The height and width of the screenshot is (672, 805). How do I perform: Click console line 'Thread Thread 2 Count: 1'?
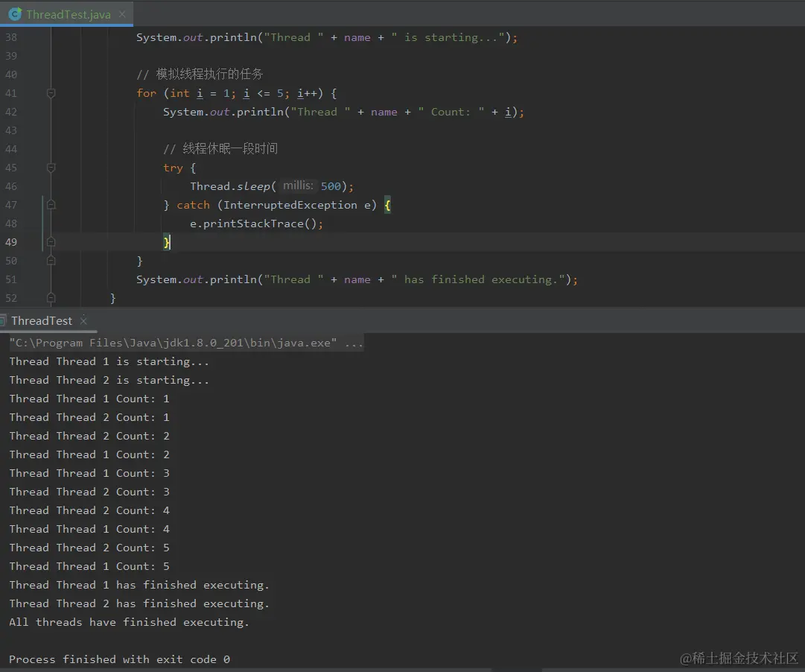pyautogui.click(x=89, y=417)
